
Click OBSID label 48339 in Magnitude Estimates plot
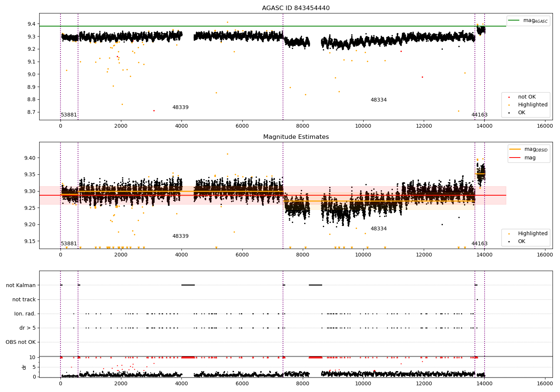[x=180, y=236]
